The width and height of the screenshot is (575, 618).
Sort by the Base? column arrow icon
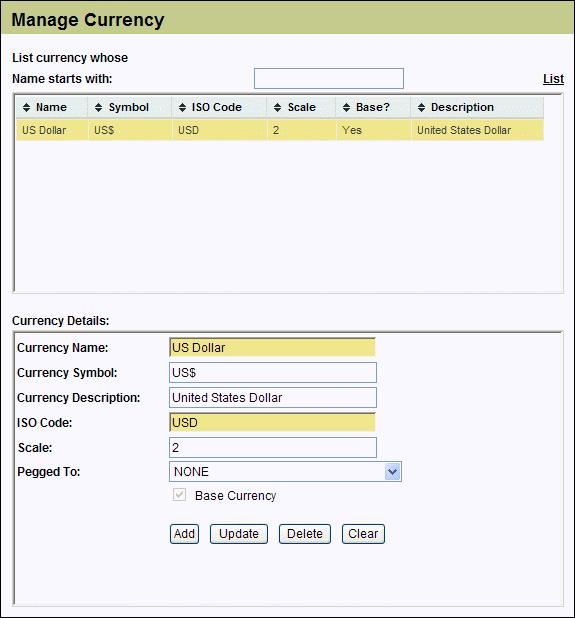coord(346,107)
